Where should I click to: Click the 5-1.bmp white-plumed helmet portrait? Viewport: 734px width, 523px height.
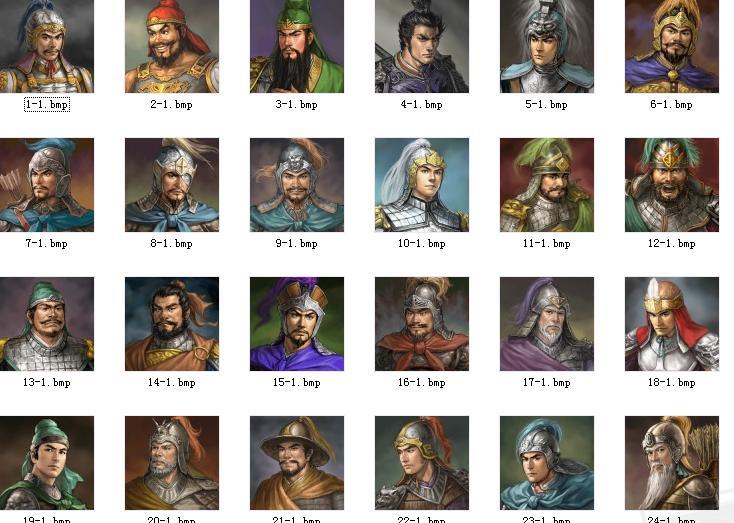(x=547, y=46)
